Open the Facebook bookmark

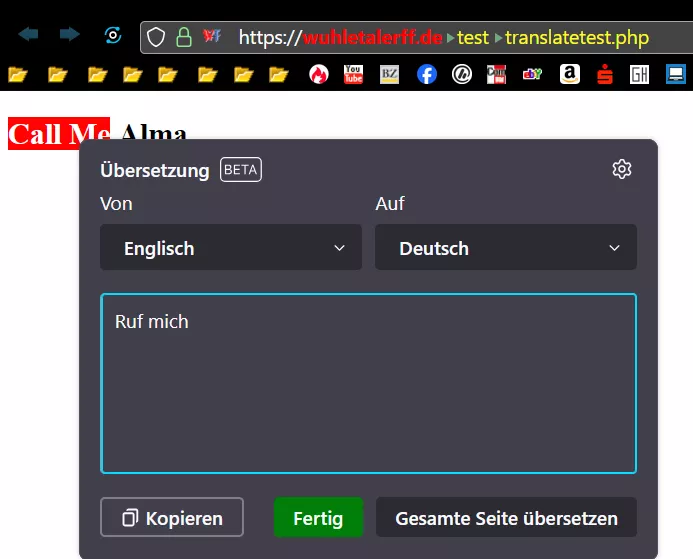pos(426,74)
